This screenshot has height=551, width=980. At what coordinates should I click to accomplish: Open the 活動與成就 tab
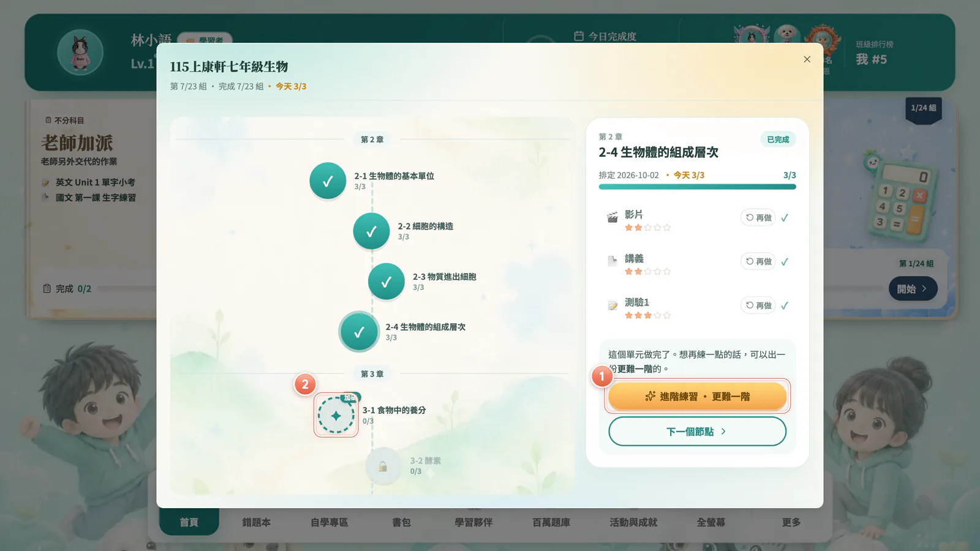coord(633,522)
